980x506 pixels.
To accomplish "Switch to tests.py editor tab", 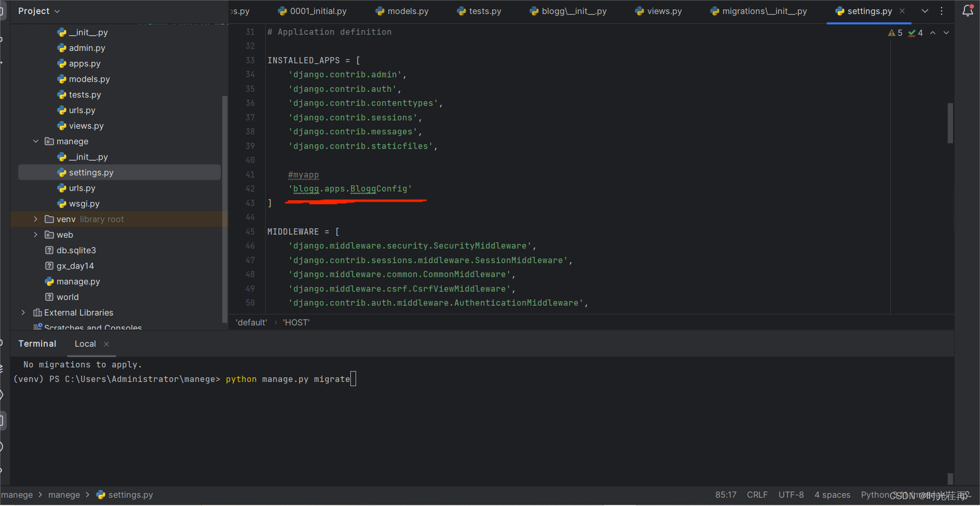I will [479, 11].
